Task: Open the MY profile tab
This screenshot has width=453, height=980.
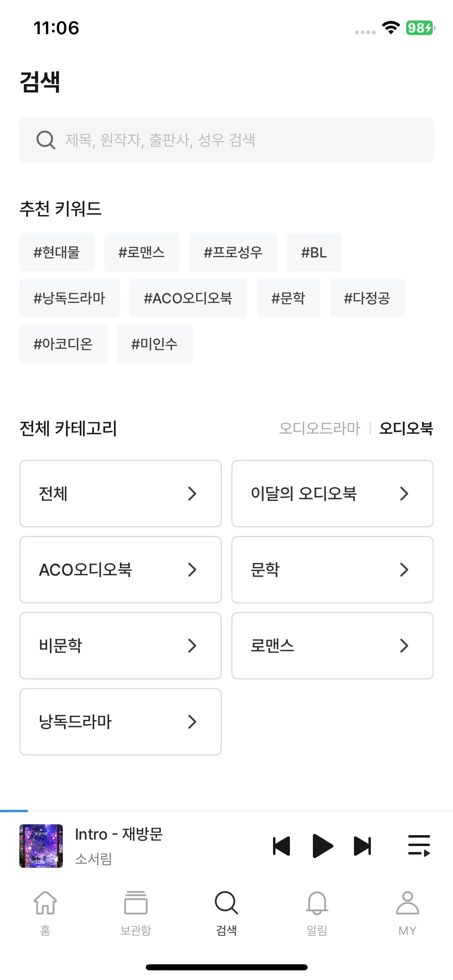Action: pos(407,910)
